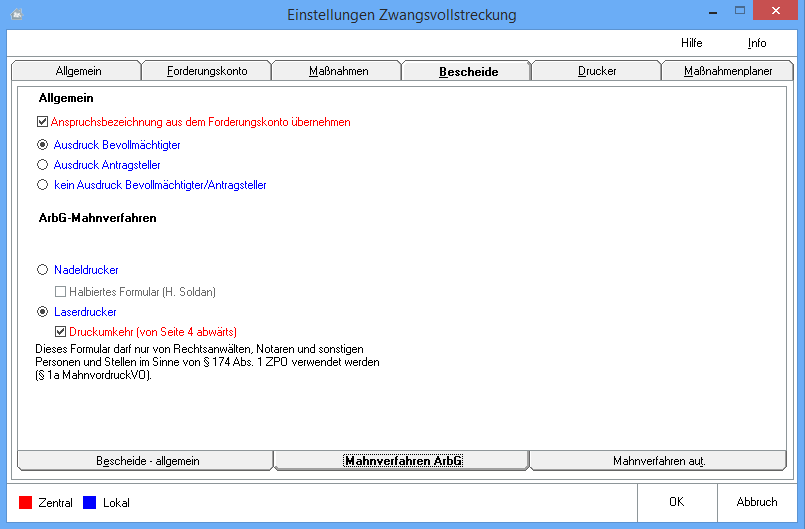Click the application icon in the title bar

[16, 15]
